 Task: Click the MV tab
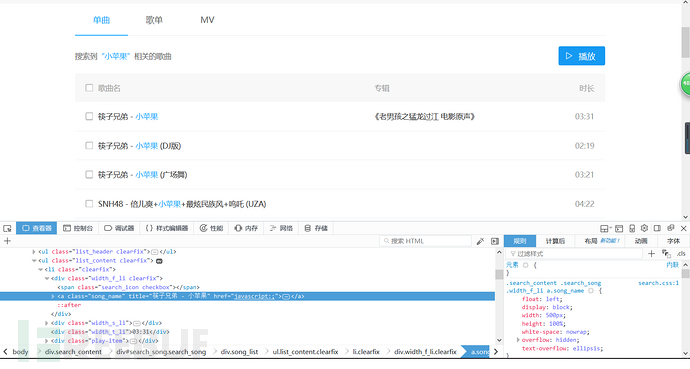[207, 20]
